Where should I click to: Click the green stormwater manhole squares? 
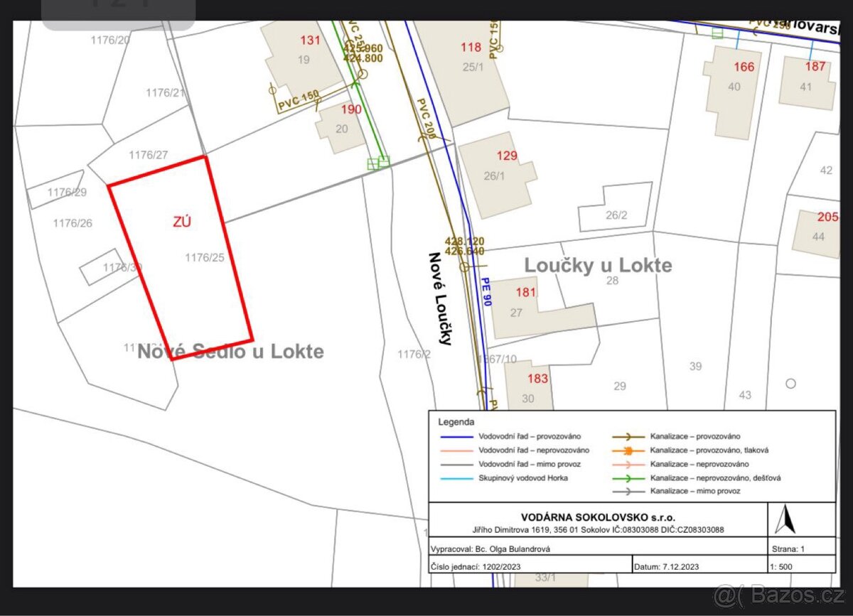(379, 163)
